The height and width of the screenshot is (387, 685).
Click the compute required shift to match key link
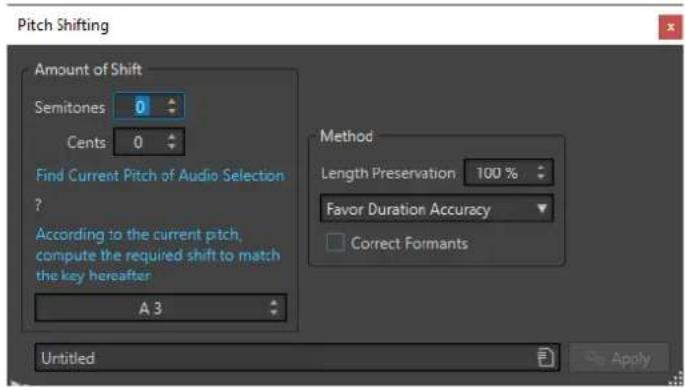(158, 255)
